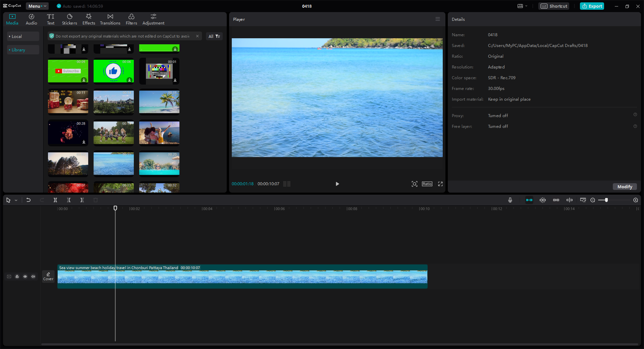644x349 pixels.
Task: Click the Cover edit button
Action: pyautogui.click(x=48, y=276)
